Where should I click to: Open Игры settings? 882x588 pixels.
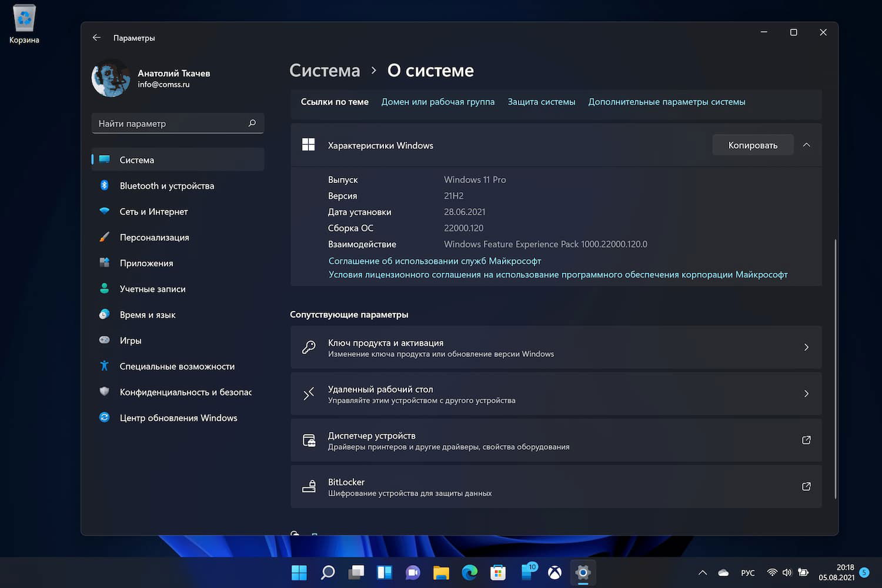(x=131, y=340)
